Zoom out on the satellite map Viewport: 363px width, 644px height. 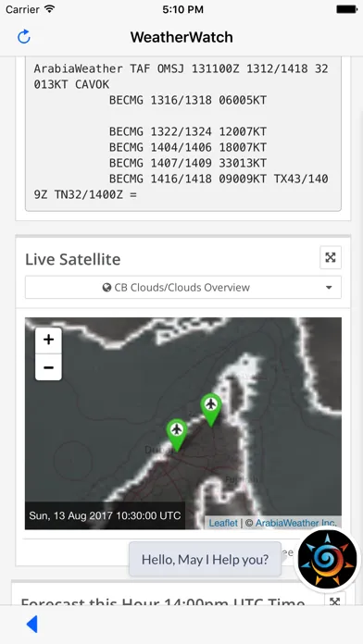pos(48,367)
